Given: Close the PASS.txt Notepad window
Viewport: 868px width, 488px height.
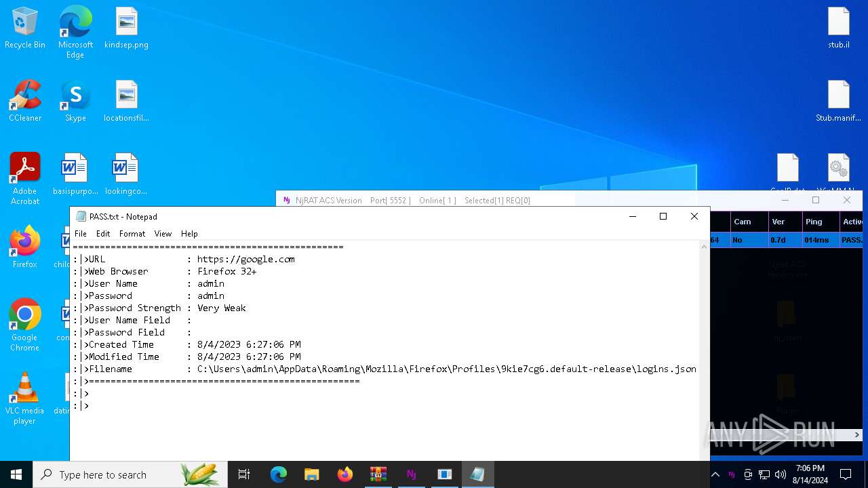Looking at the screenshot, I should tap(694, 216).
